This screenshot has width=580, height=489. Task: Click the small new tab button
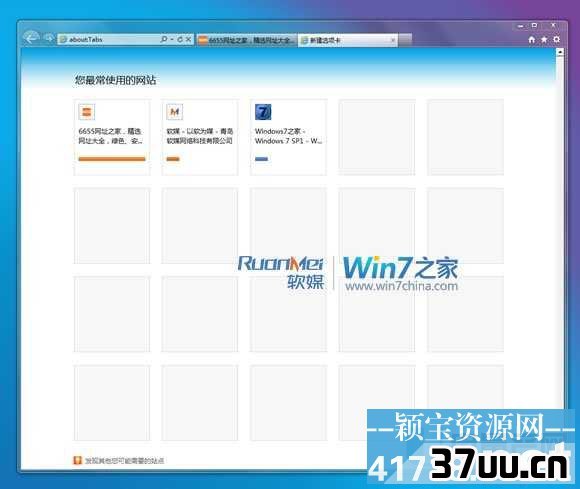point(405,40)
